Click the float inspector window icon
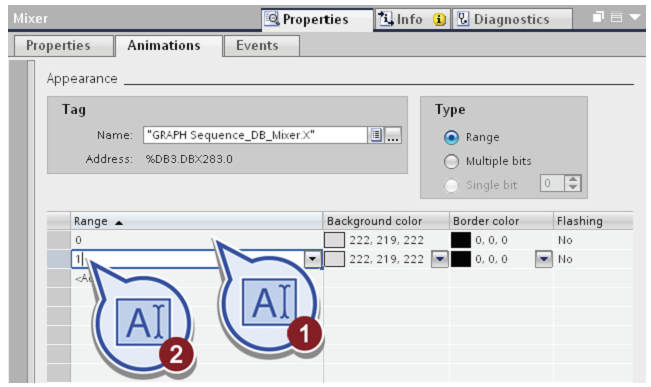Screen dimensions: 651x387 tap(598, 17)
